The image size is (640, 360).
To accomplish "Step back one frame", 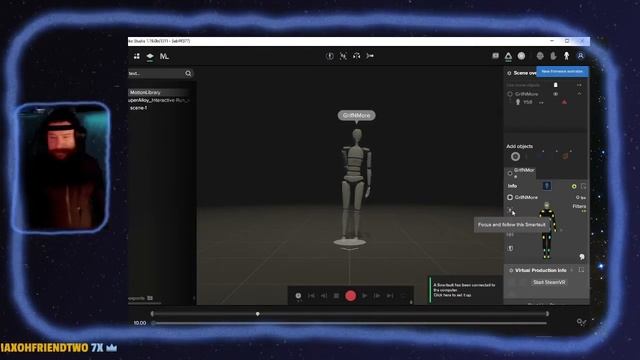I will [x=324, y=296].
